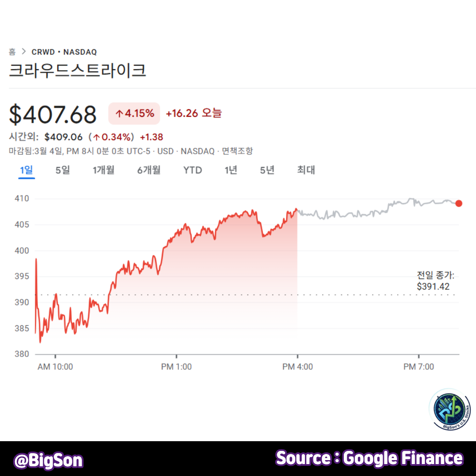This screenshot has height=476, width=476.
Task: Select the 1일 chart range tab
Action: pyautogui.click(x=26, y=170)
